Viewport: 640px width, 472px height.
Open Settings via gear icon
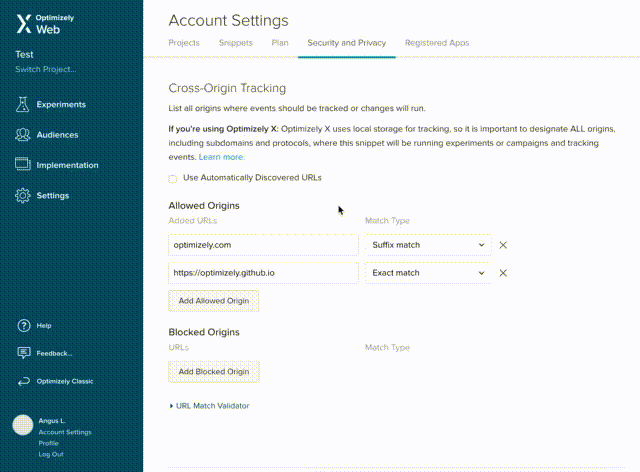pyautogui.click(x=22, y=196)
